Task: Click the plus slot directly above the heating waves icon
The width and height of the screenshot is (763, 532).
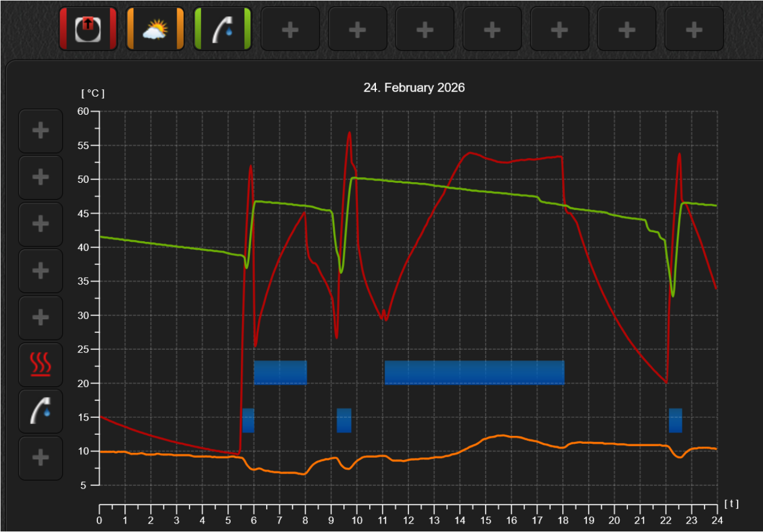Action: [x=41, y=318]
